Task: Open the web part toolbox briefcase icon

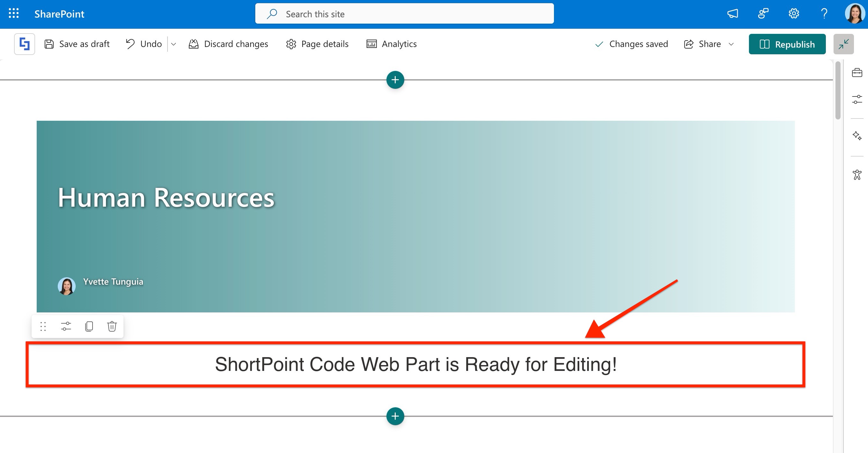Action: pos(857,73)
